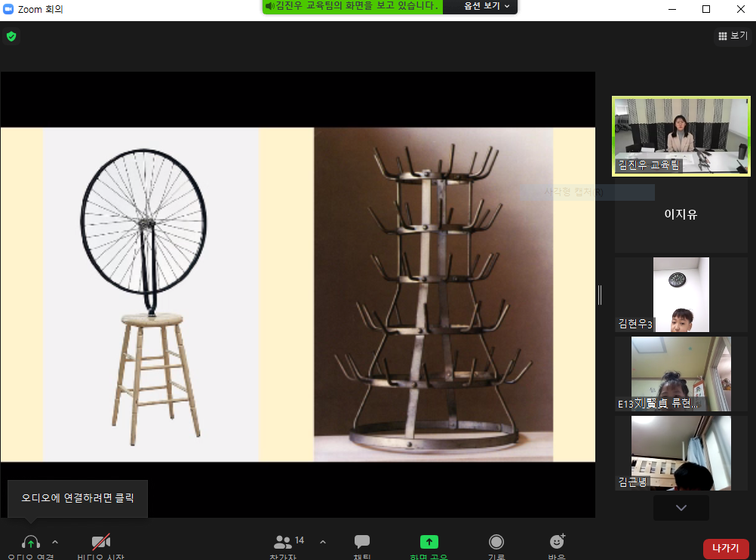Select 이지유 participant tile

681,214
